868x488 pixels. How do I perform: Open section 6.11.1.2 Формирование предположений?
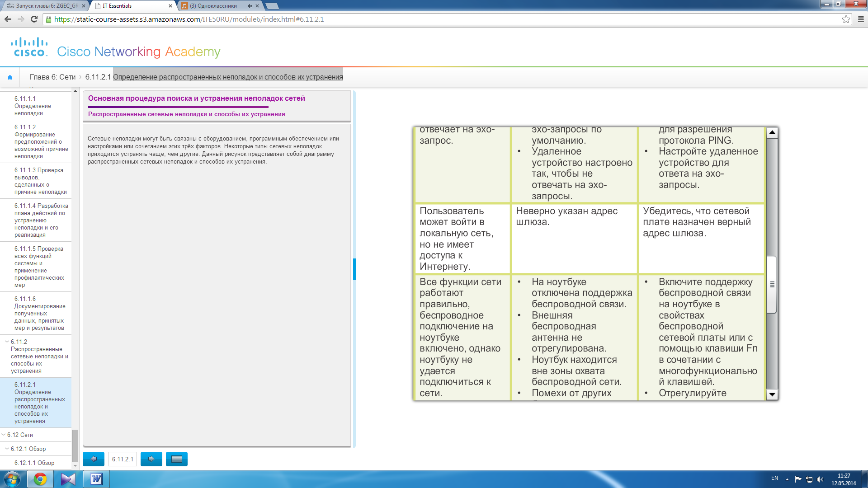pos(36,141)
